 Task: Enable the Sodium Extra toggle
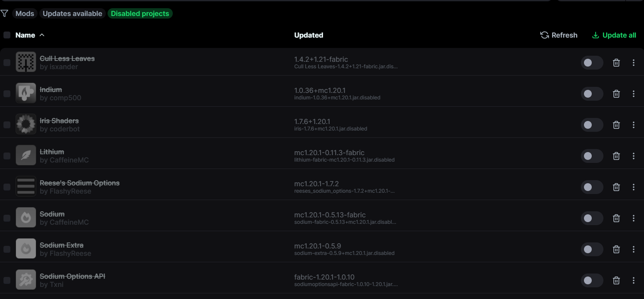point(592,249)
